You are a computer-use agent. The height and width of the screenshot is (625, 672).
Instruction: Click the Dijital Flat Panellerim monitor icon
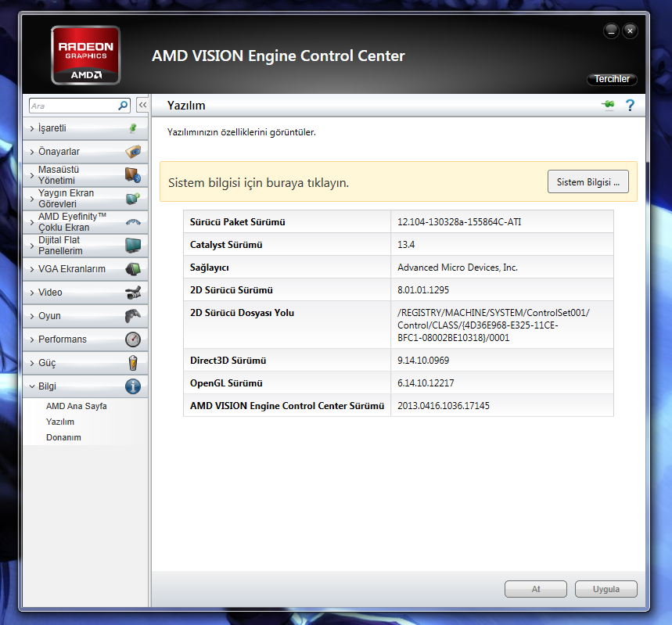133,245
